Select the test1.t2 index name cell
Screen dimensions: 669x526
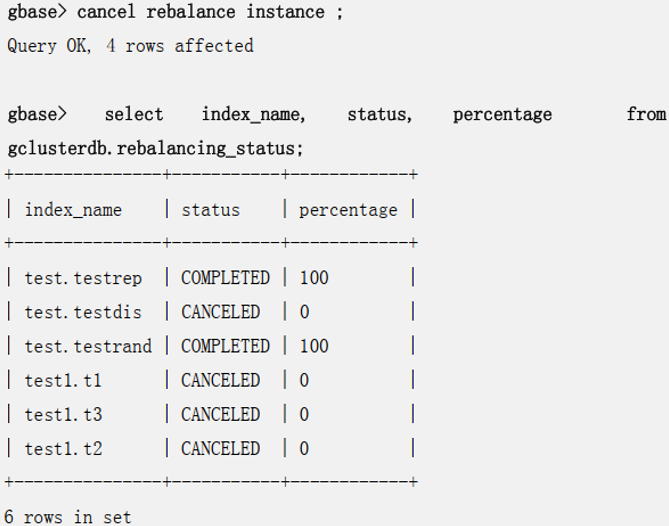point(63,449)
